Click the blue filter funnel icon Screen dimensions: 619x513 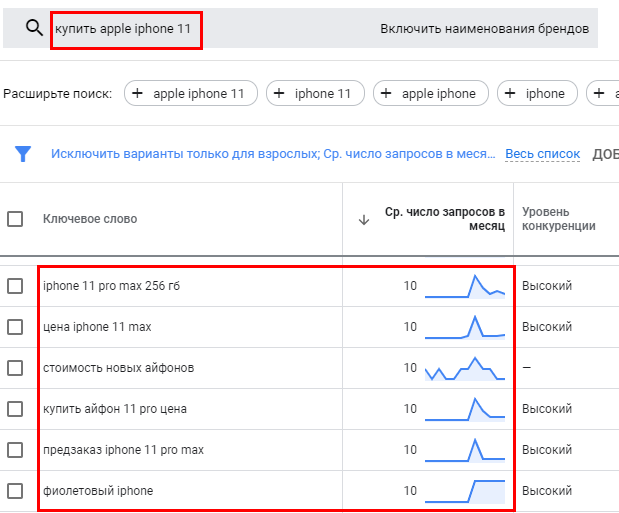[22, 153]
